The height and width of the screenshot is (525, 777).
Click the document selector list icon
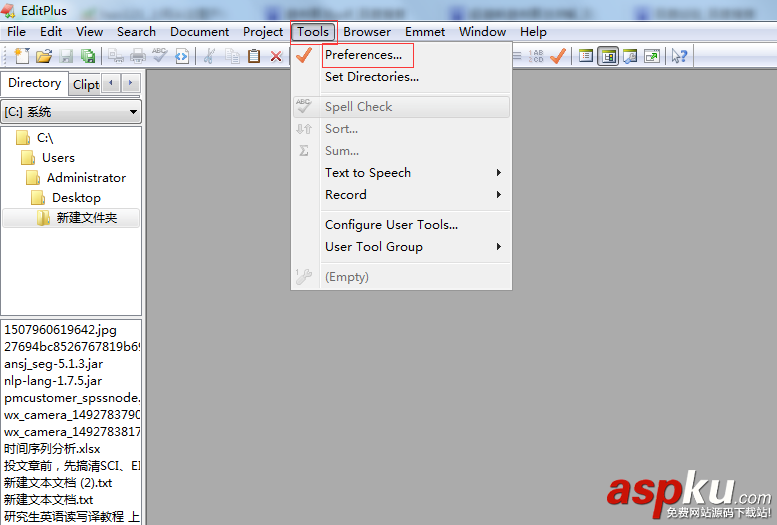pyautogui.click(x=586, y=56)
